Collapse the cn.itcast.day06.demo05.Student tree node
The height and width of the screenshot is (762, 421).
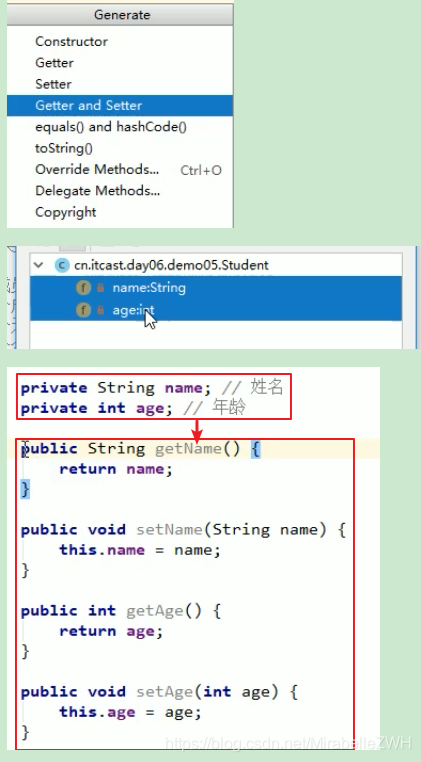38,265
